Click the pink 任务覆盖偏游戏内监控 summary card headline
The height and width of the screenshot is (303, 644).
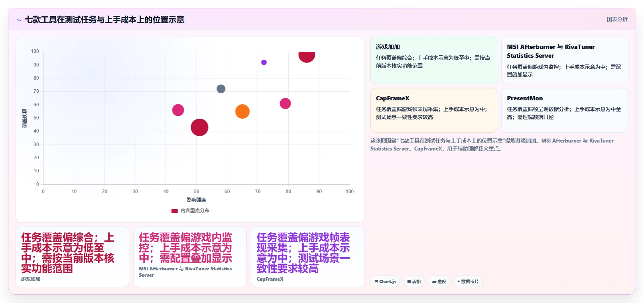coord(185,248)
